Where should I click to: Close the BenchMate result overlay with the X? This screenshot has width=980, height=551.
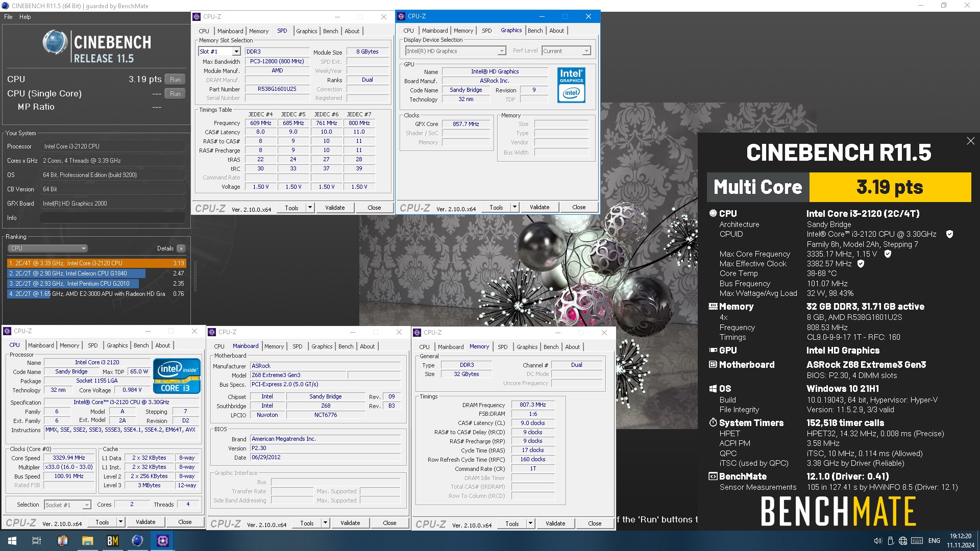pos(970,141)
